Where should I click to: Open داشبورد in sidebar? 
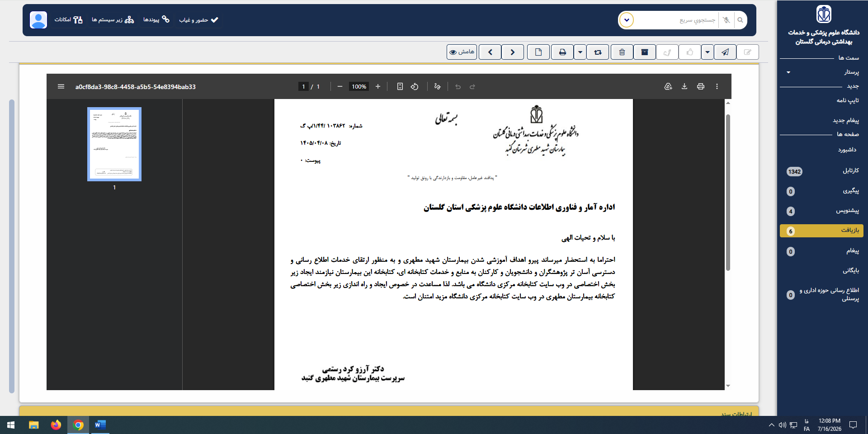pyautogui.click(x=847, y=150)
